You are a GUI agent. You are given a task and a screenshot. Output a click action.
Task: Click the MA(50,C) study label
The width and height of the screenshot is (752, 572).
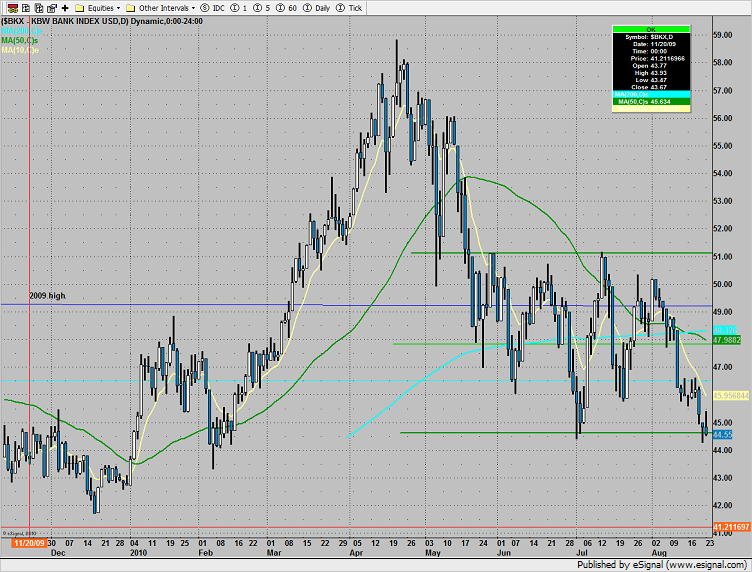pyautogui.click(x=15, y=40)
